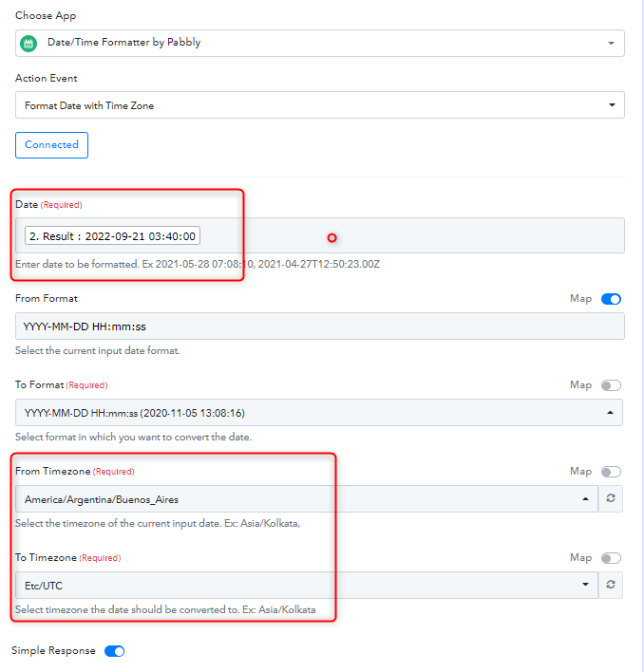Open Format Date with Time Zone selector
Viewport: 644px width, 672px height.
320,105
